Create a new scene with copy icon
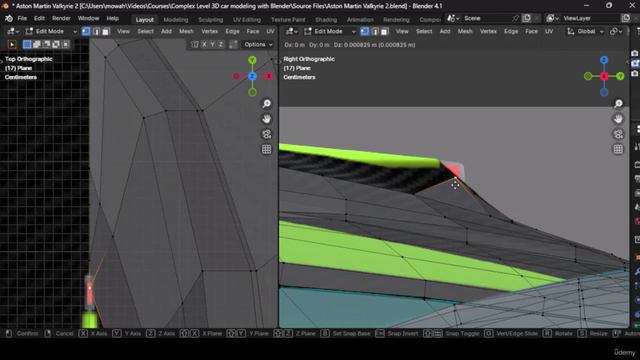 [x=527, y=18]
